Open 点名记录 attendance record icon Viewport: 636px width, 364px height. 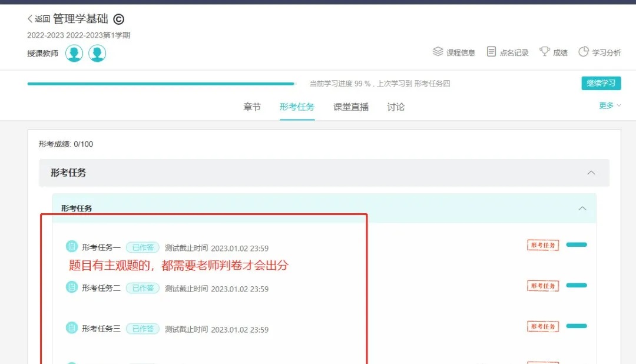pyautogui.click(x=491, y=52)
